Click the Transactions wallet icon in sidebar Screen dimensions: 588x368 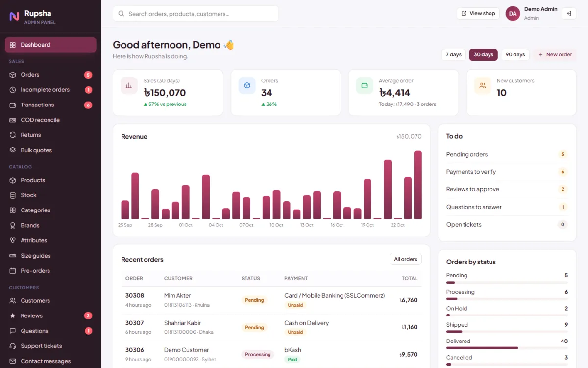13,105
